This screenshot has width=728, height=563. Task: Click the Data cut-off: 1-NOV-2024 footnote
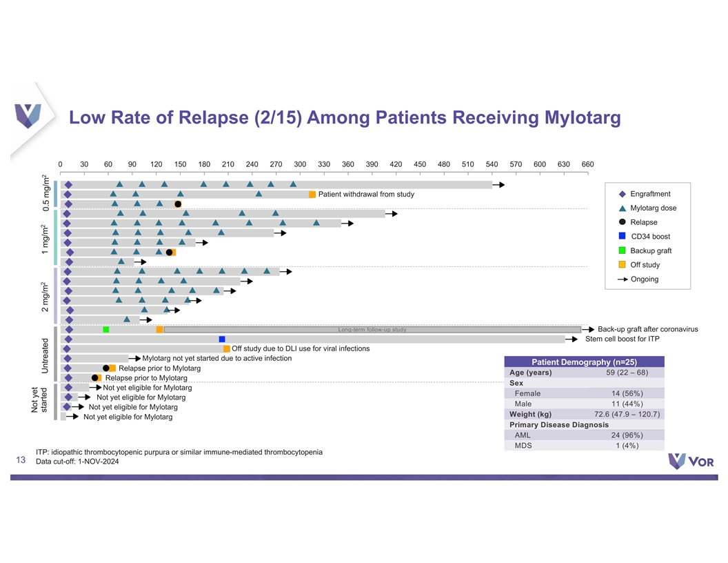[77, 462]
